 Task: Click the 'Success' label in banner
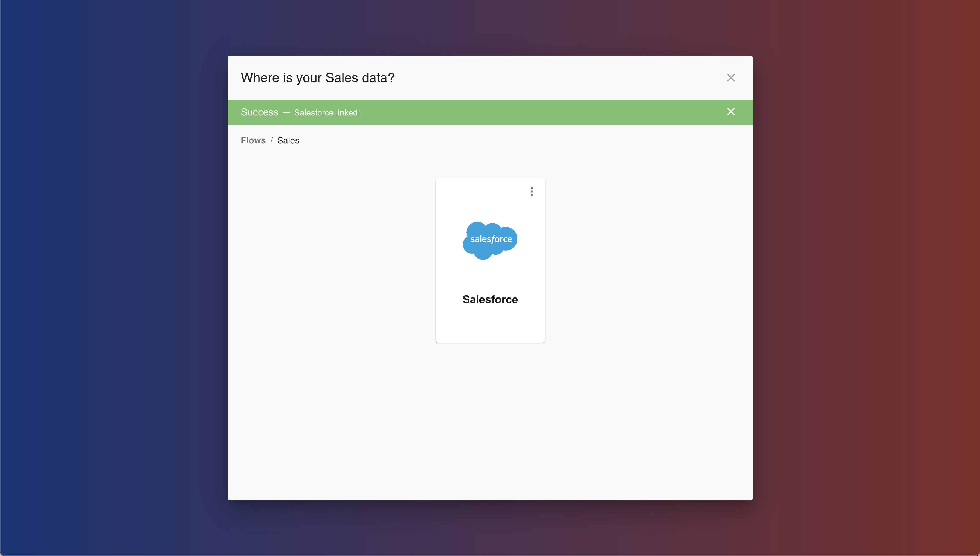pos(260,112)
